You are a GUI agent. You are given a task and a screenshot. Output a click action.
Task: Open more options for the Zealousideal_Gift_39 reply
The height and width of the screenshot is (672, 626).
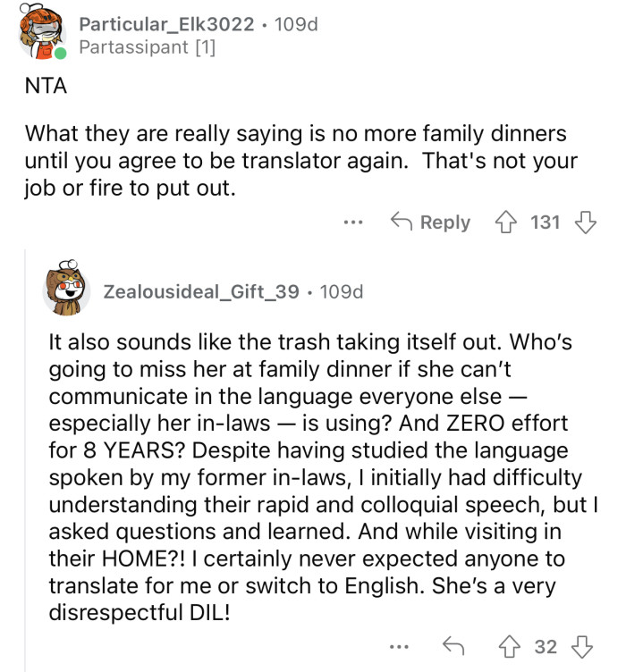(406, 646)
